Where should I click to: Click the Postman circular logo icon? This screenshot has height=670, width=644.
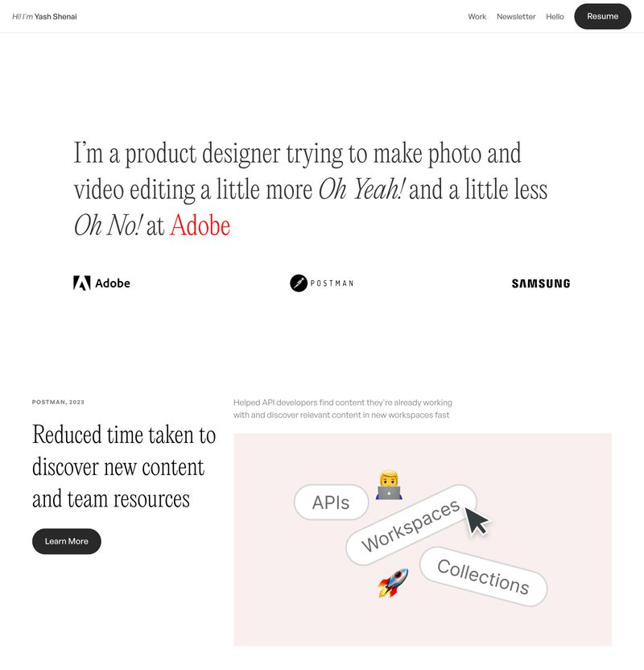(299, 283)
